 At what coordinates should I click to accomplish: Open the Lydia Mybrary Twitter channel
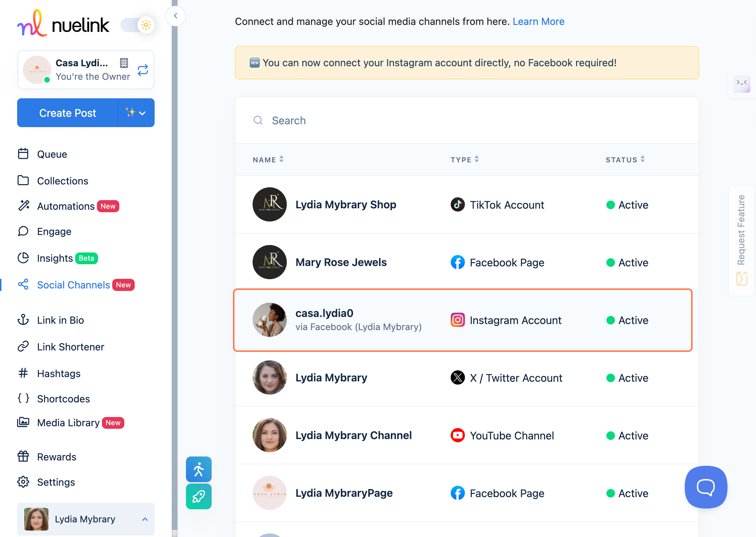[x=467, y=377]
